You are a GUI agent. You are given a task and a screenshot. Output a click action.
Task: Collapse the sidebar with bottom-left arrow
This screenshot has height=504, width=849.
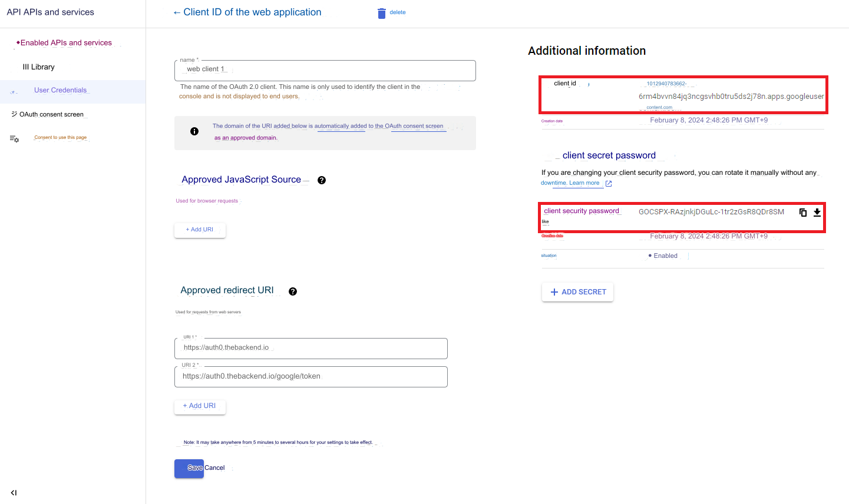click(x=14, y=493)
